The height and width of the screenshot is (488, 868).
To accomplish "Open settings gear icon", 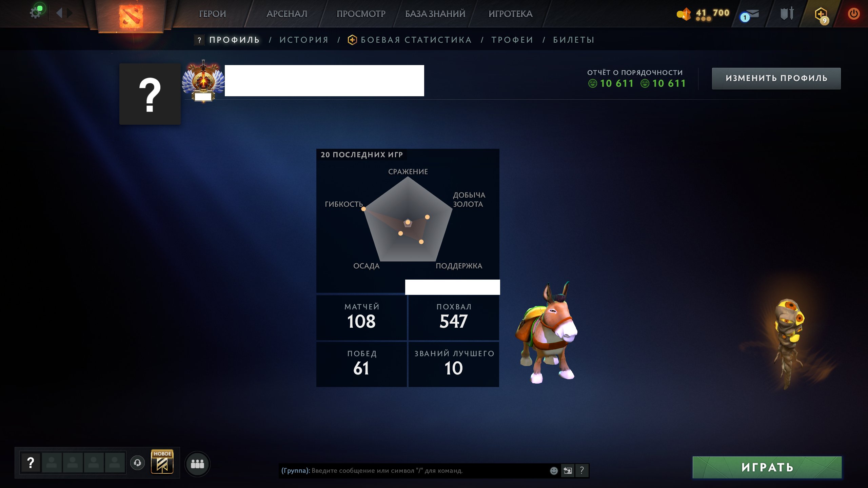I will tap(36, 13).
